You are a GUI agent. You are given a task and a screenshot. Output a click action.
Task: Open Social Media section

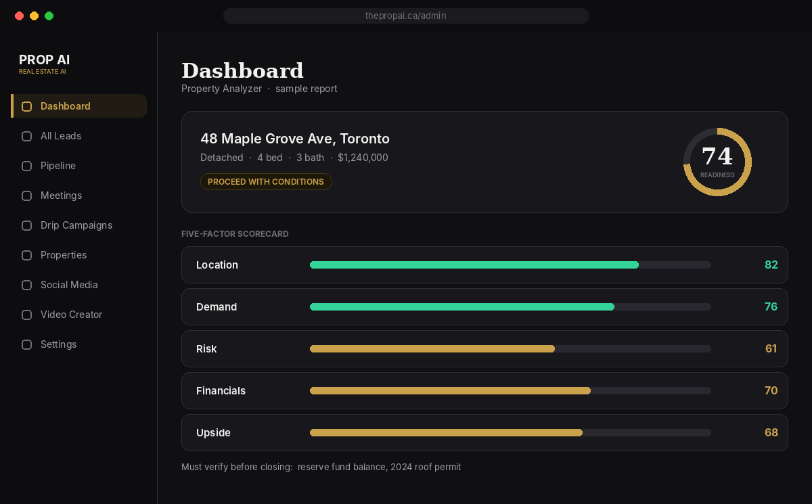[69, 285]
